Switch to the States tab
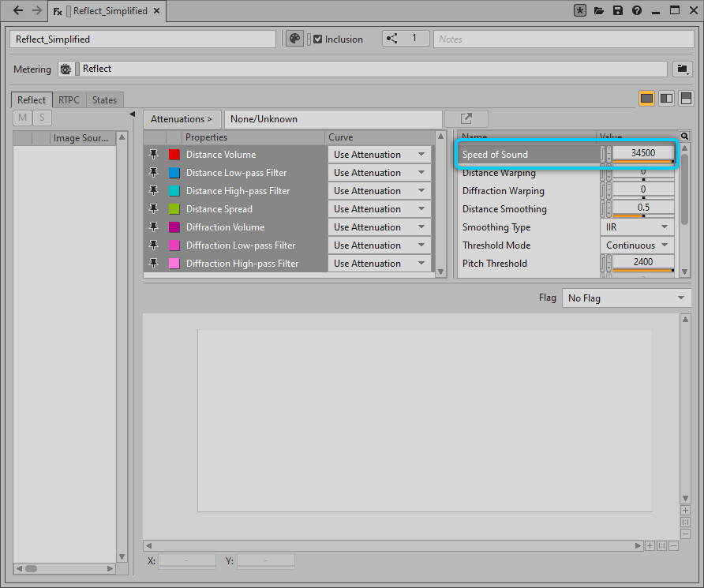This screenshot has width=704, height=588. tap(104, 100)
